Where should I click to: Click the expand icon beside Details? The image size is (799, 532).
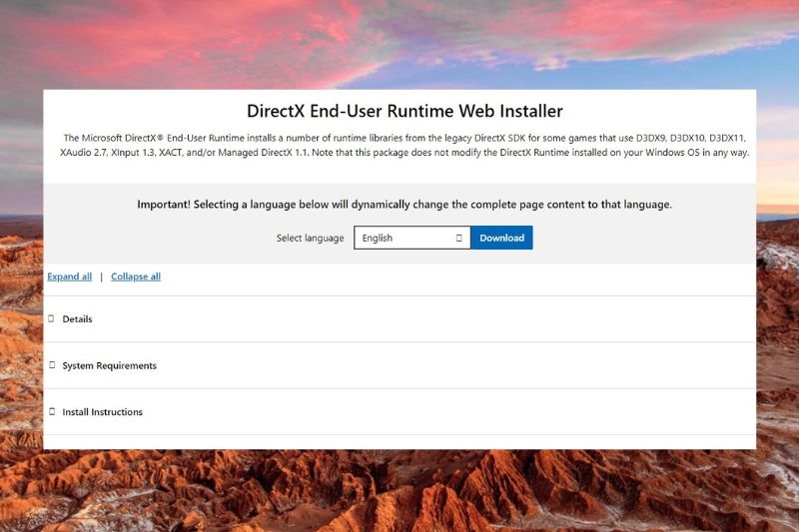pos(52,318)
